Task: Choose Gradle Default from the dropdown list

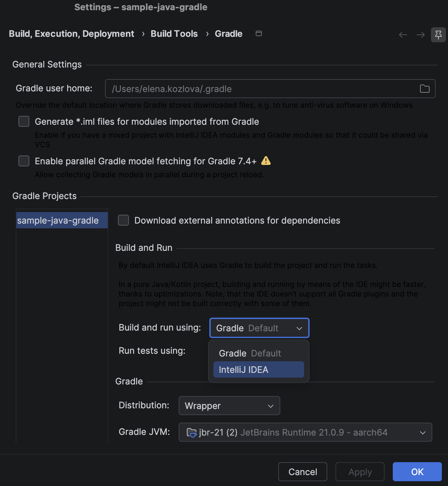Action: coord(259,353)
